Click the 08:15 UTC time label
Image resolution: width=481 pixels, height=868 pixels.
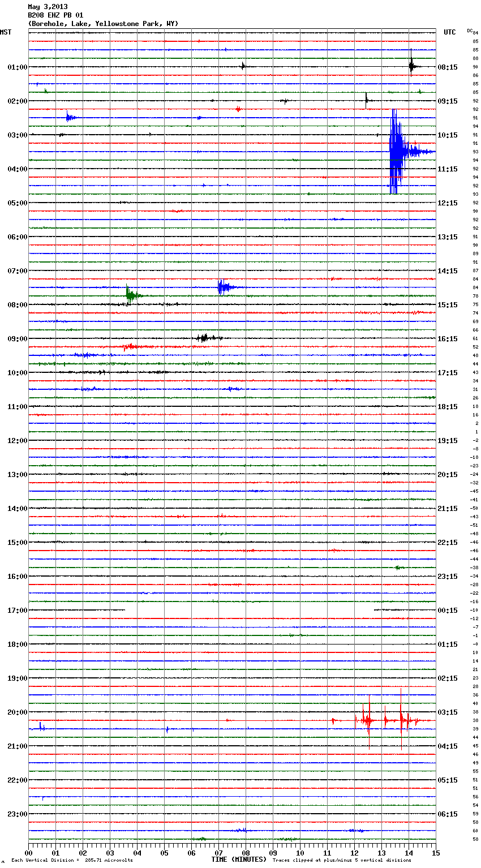point(448,67)
